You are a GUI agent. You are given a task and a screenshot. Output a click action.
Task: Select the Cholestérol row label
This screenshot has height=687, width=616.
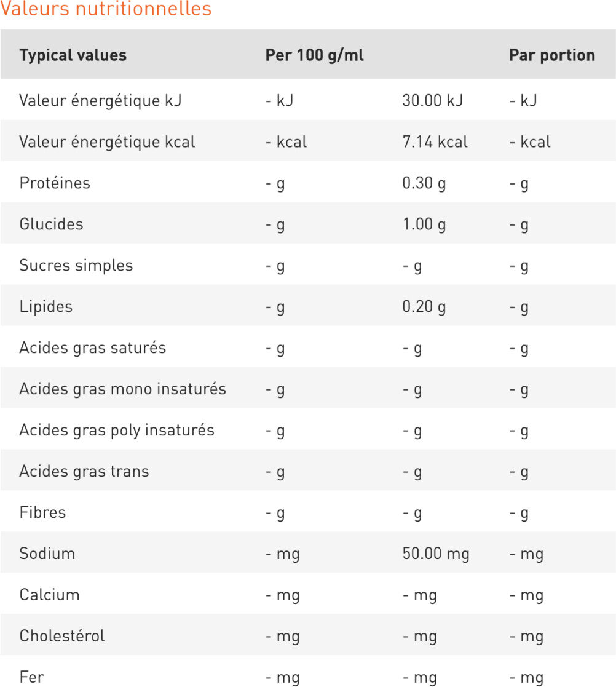(61, 636)
